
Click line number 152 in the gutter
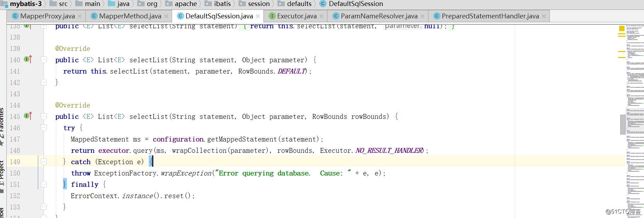point(15,196)
